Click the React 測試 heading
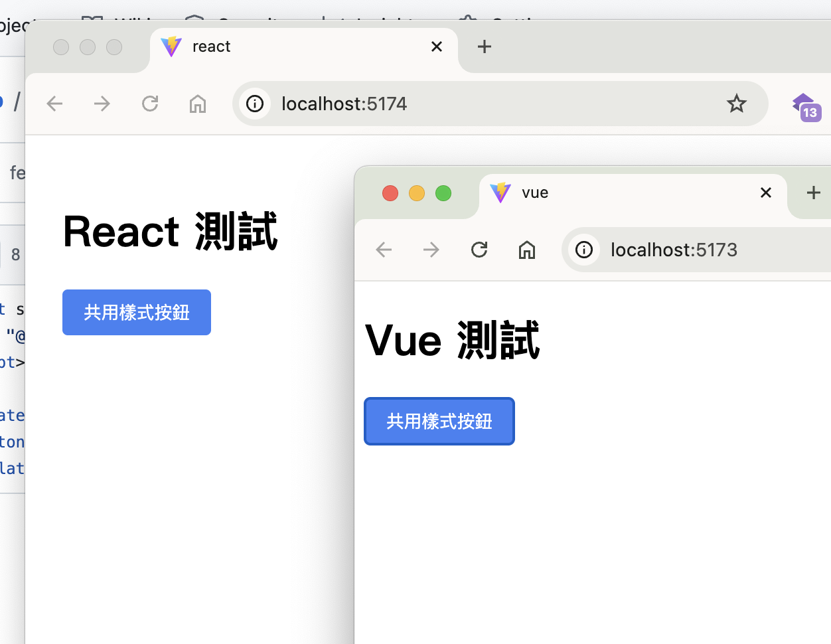 point(170,232)
